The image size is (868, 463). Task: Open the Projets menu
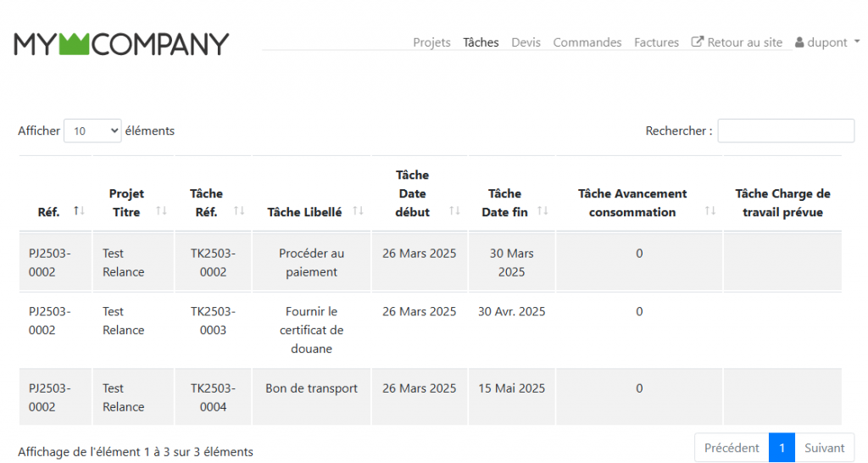click(431, 42)
